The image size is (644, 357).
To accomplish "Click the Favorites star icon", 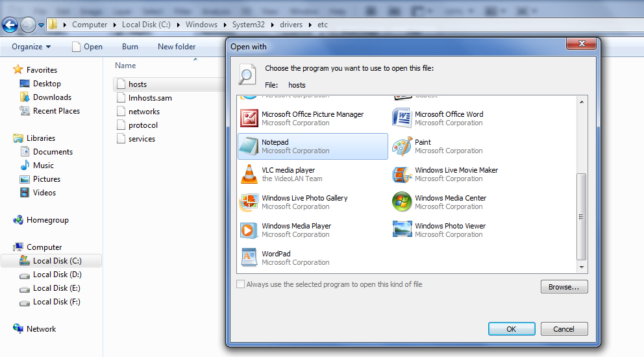I will pyautogui.click(x=18, y=69).
